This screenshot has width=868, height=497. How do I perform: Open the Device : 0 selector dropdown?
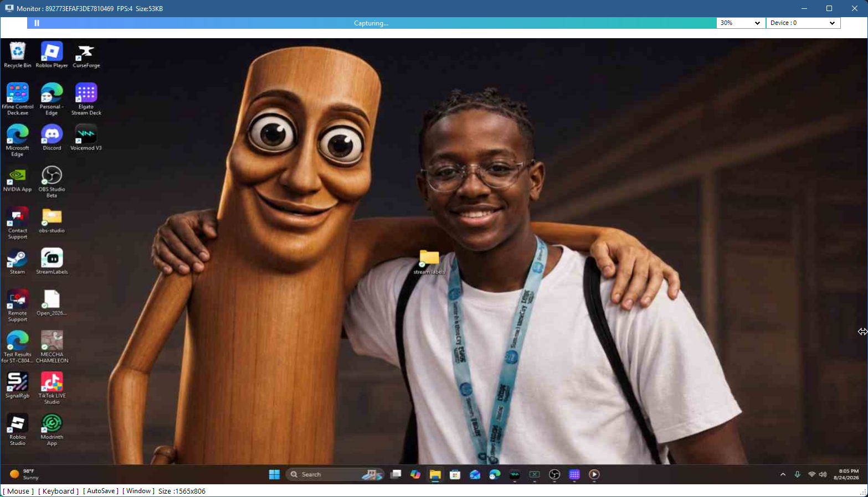pyautogui.click(x=803, y=23)
